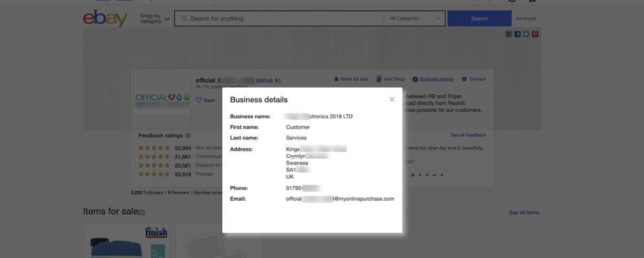Open the second item placeholder thumbnail
This screenshot has height=258, width=644.
click(220, 241)
